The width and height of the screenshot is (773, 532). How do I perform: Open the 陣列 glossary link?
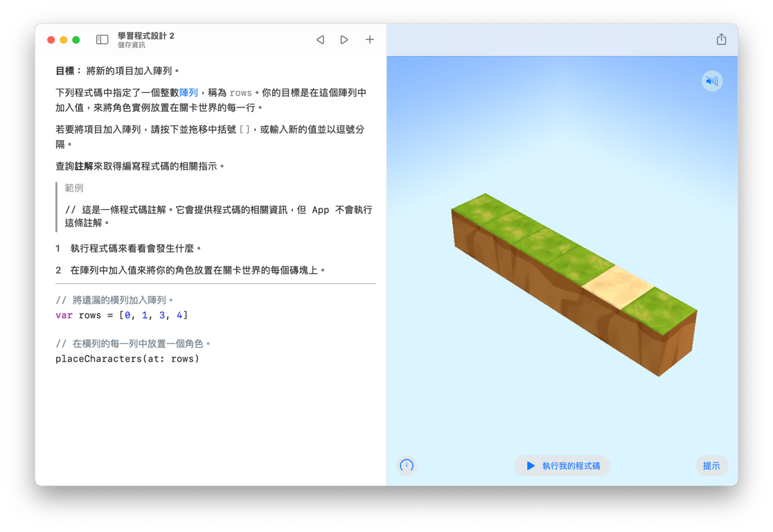click(188, 93)
